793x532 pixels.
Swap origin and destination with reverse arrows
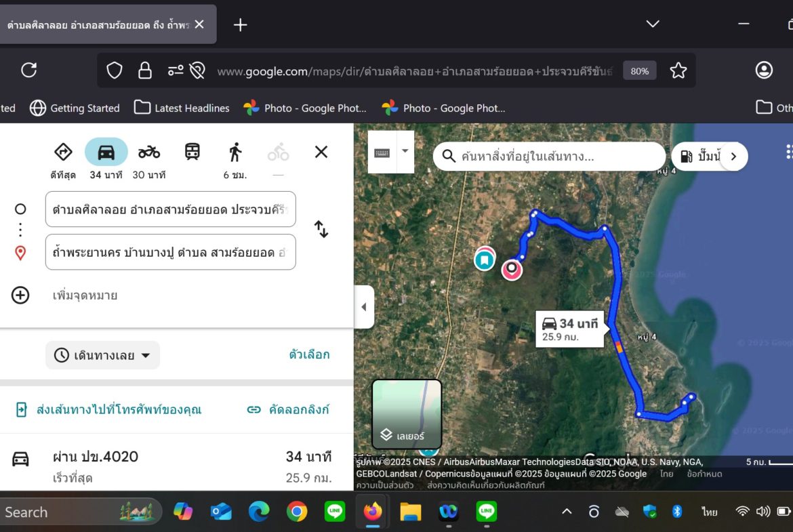tap(321, 229)
